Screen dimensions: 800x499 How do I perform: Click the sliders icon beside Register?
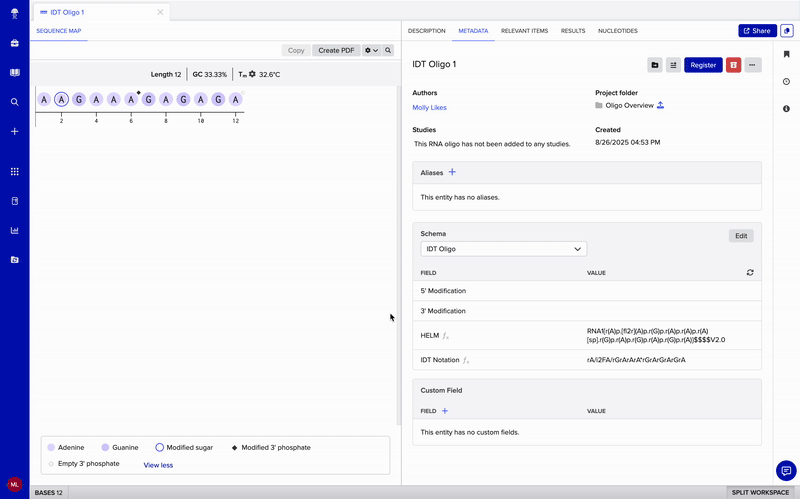point(673,65)
